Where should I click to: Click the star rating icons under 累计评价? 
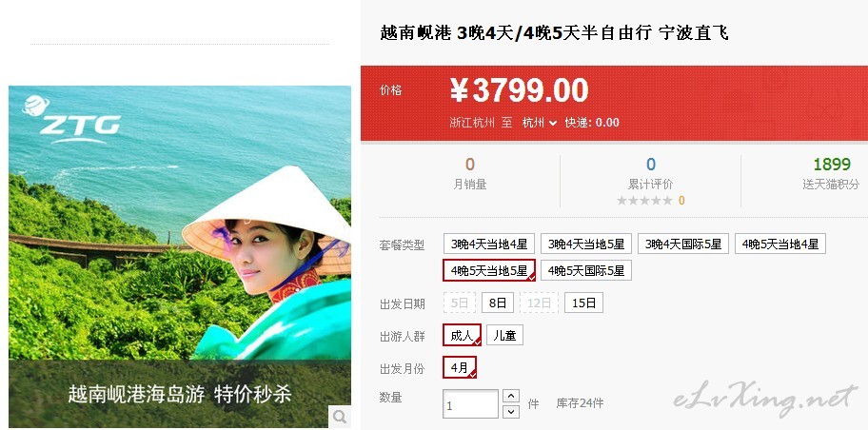point(645,201)
